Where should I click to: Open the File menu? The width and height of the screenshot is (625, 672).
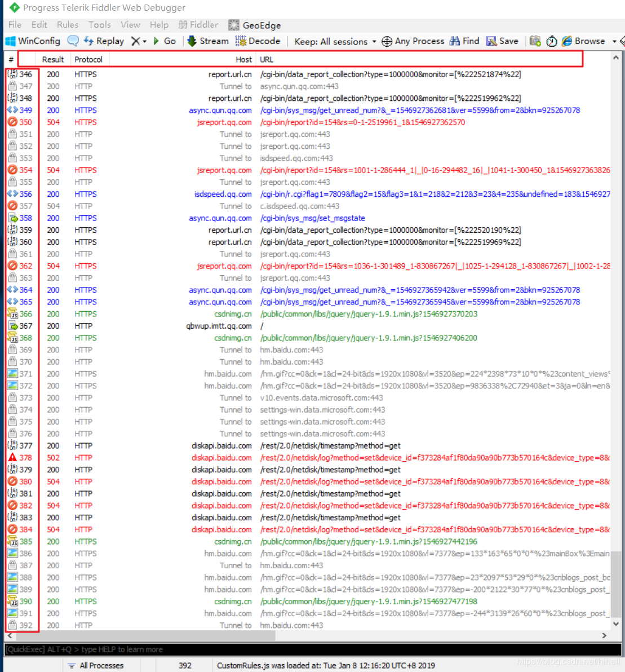pyautogui.click(x=15, y=25)
